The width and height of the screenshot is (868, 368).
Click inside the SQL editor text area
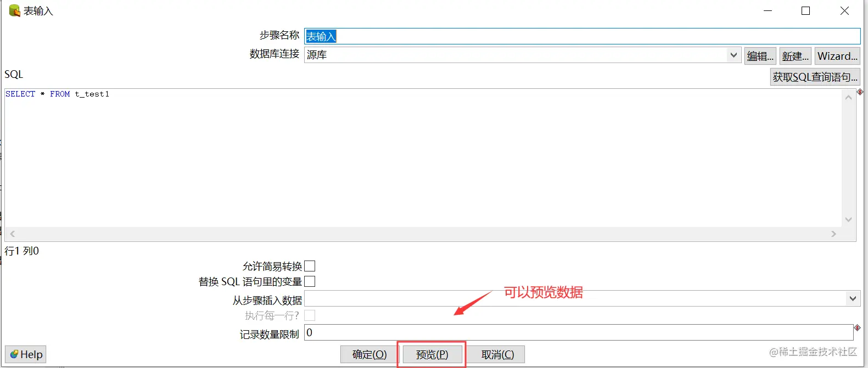point(423,159)
